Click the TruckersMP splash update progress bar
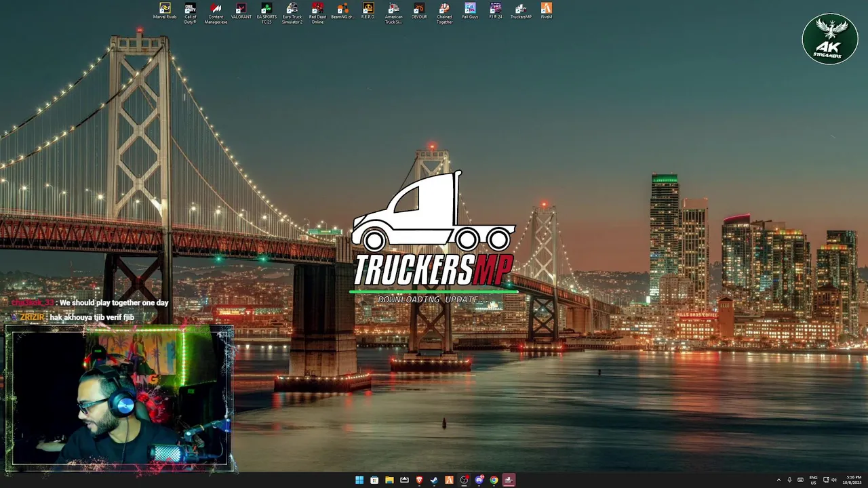Viewport: 868px width, 488px height. point(433,292)
